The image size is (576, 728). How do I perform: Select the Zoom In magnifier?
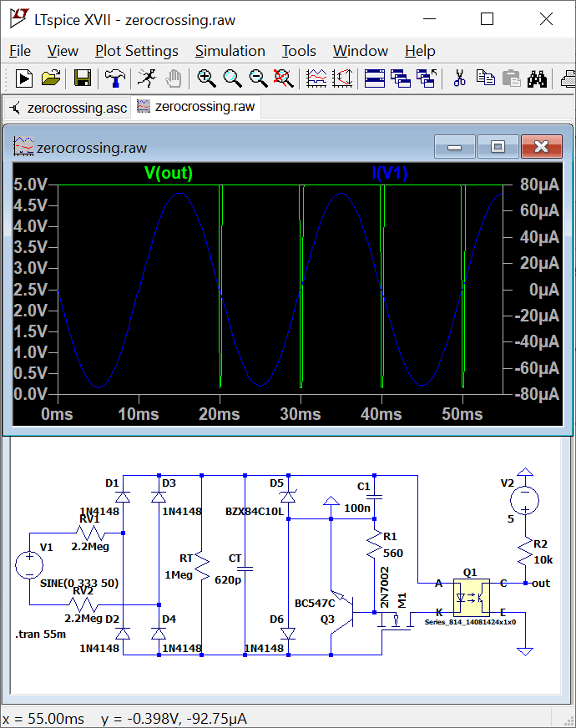[206, 78]
